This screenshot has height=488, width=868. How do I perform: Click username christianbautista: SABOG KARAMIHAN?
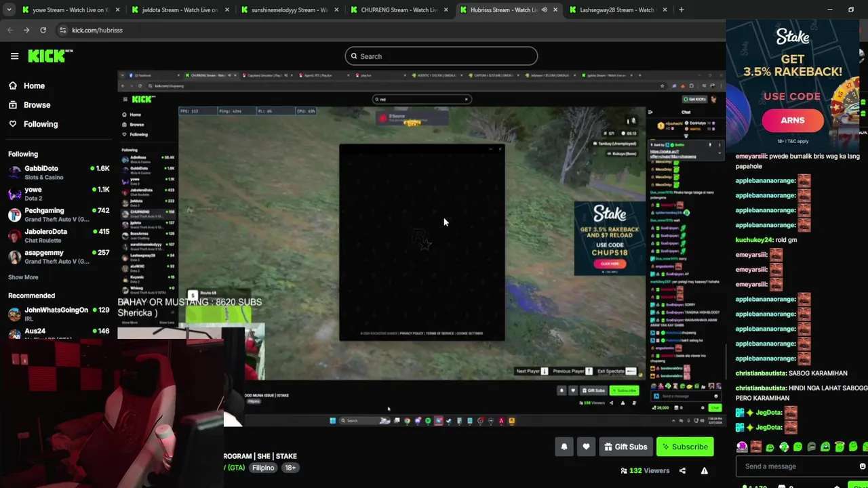pos(762,373)
